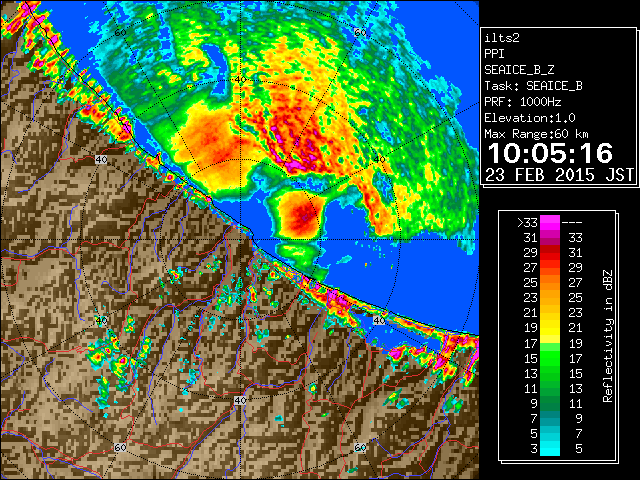Click the south "40" range ring label
640x480 pixels.
coord(240,400)
